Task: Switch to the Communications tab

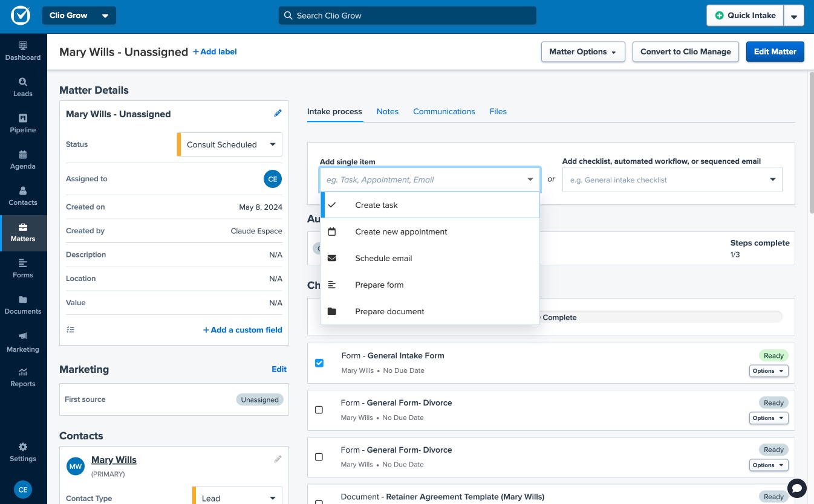Action: [444, 112]
